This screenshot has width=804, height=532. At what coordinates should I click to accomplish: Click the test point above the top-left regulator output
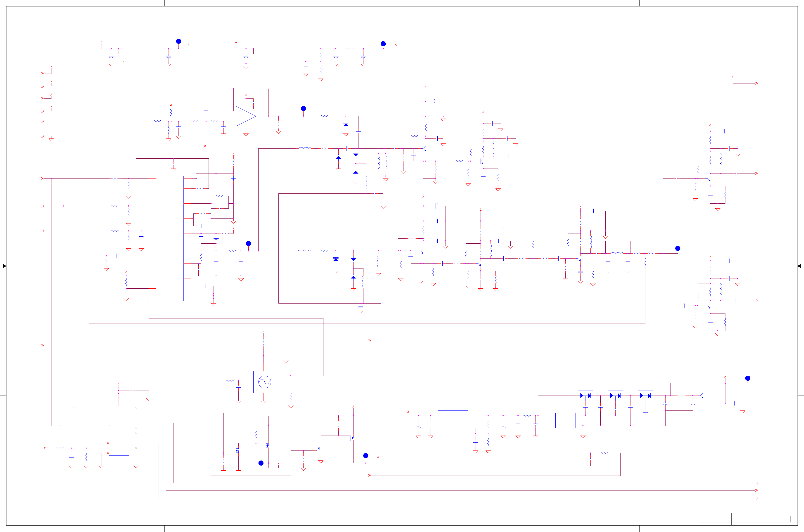[x=179, y=41]
